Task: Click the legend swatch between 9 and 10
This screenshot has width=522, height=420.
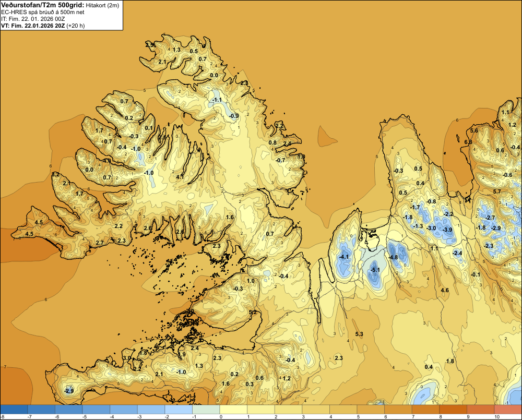Action: pyautogui.click(x=481, y=409)
